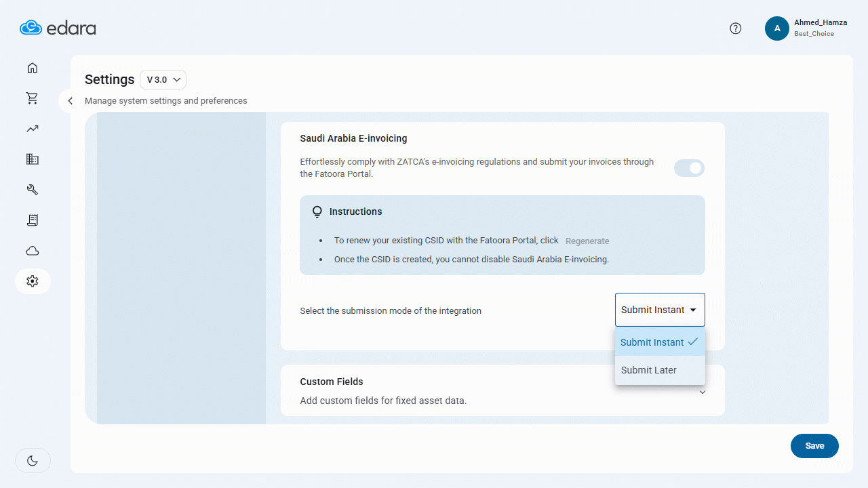Select the shopping cart sales icon
868x488 pixels.
[x=32, y=98]
